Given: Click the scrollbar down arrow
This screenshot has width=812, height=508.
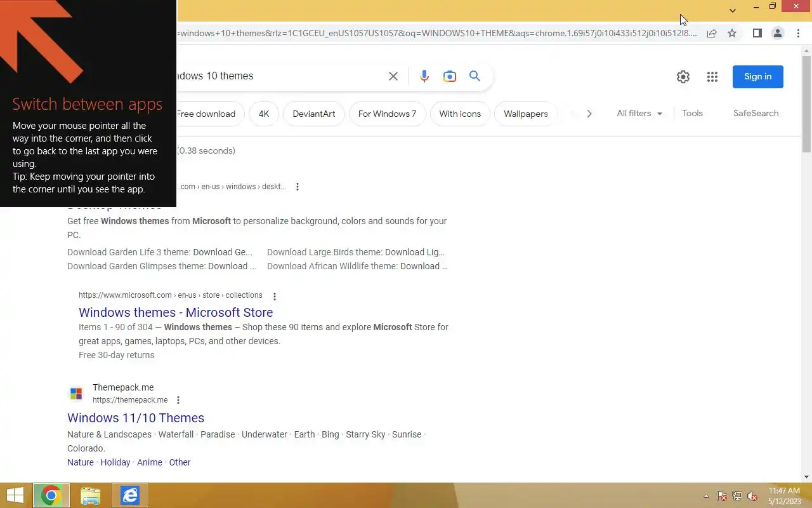Looking at the screenshot, I should click(x=806, y=477).
